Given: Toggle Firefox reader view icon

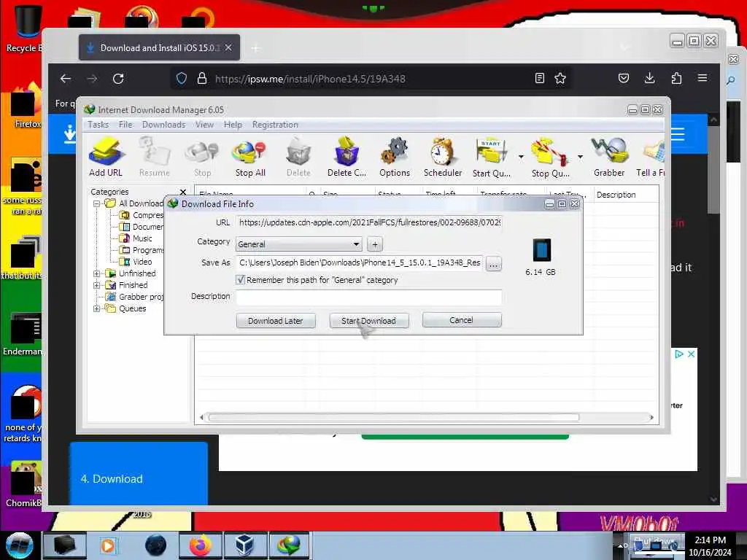Looking at the screenshot, I should 540,79.
